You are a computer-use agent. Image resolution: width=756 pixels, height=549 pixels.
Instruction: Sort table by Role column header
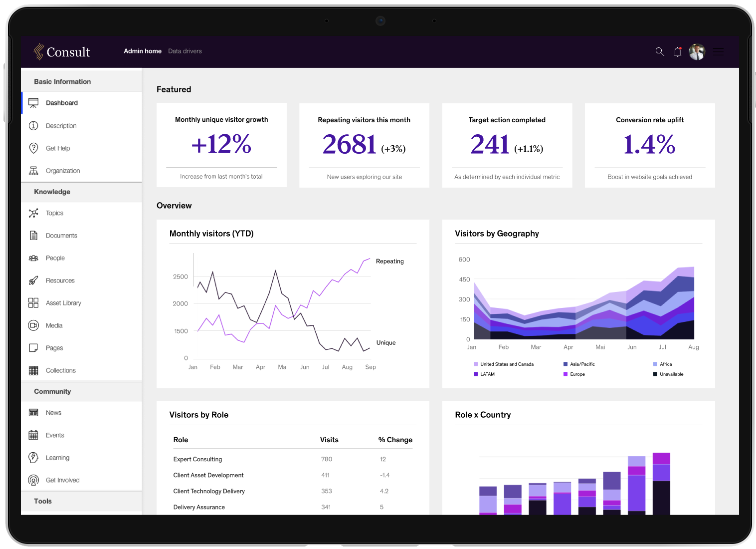[181, 440]
